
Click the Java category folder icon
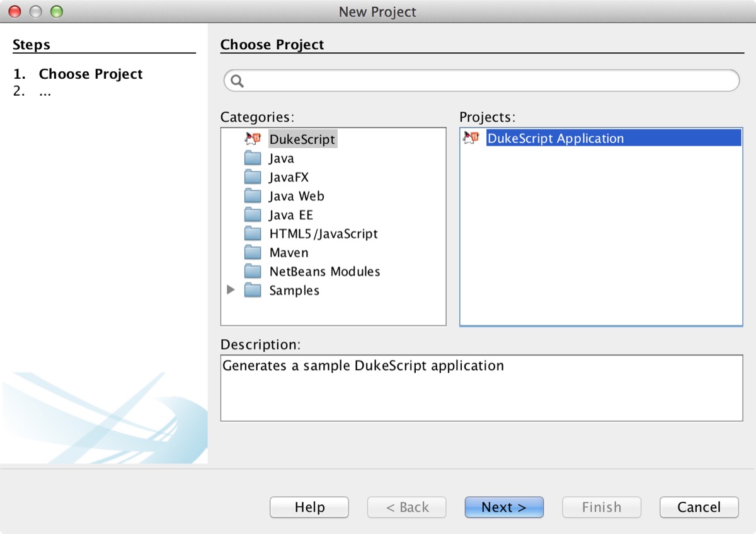click(x=253, y=158)
